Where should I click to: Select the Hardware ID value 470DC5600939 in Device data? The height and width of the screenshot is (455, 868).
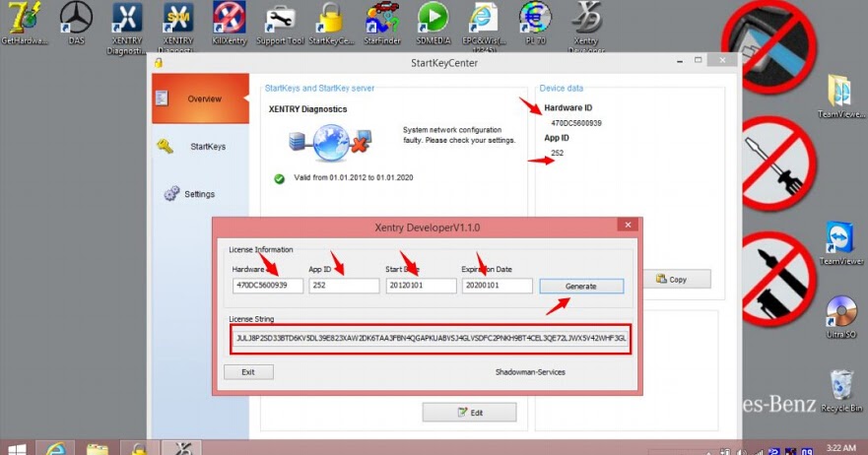coord(575,123)
